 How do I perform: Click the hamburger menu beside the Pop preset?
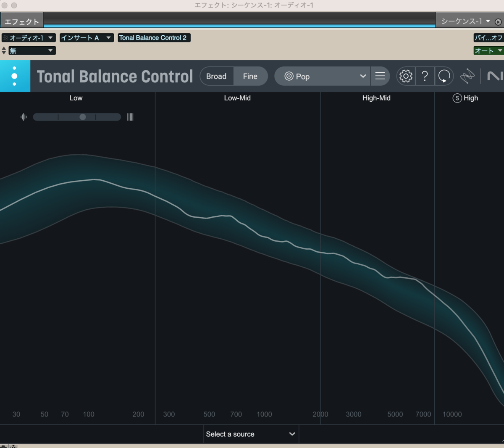click(380, 76)
